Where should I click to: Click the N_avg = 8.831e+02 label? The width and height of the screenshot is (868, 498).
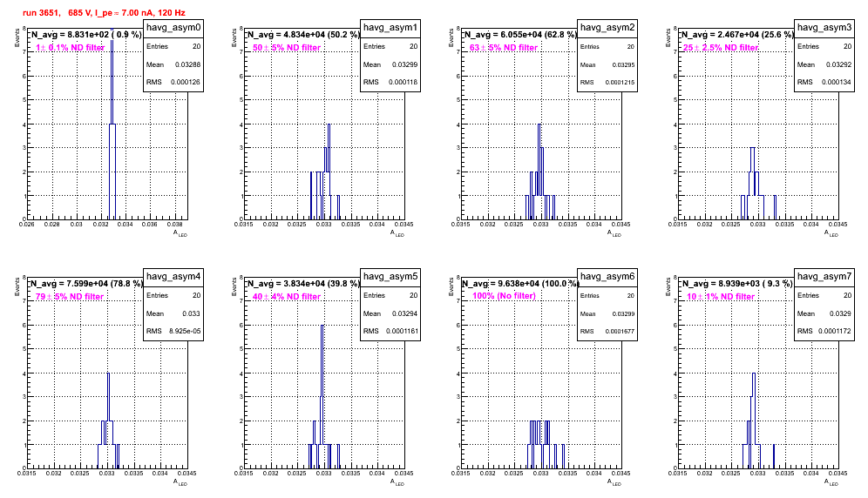coord(86,35)
